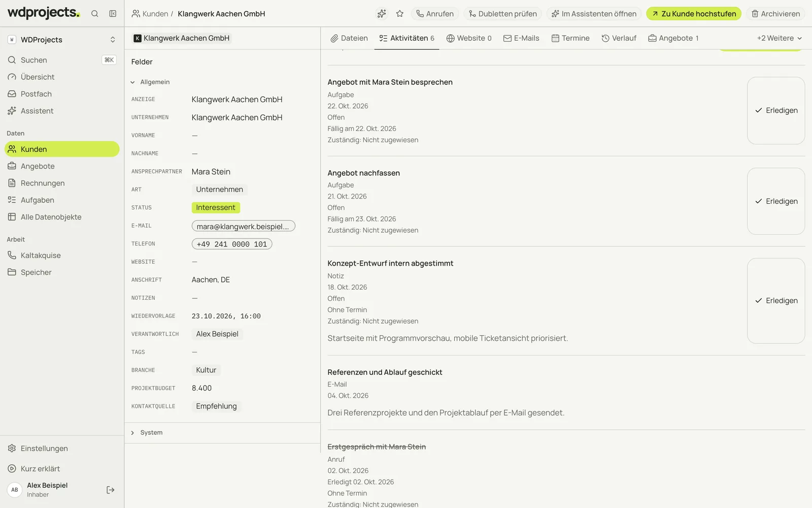Click Zu Kunde hochstufen button
The height and width of the screenshot is (508, 812).
(x=694, y=14)
